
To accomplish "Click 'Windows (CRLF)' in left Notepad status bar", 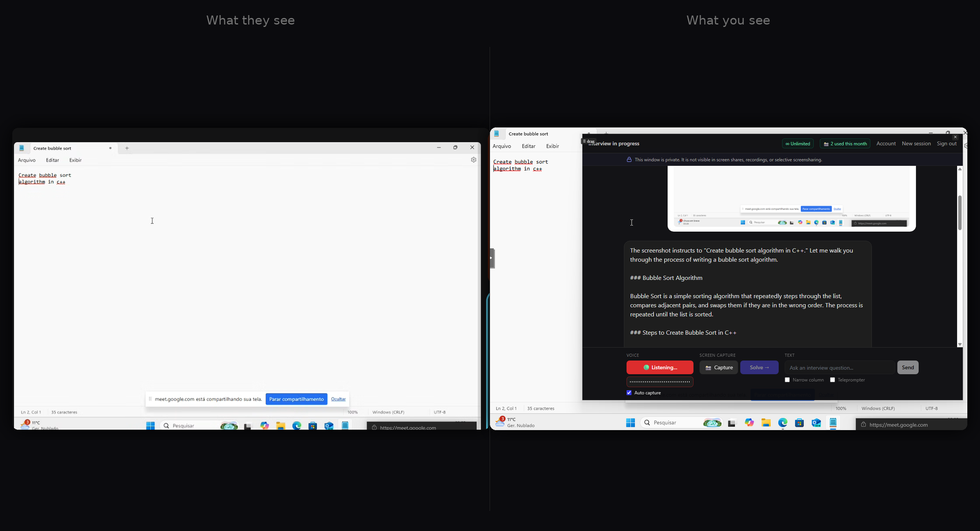I will (x=388, y=412).
